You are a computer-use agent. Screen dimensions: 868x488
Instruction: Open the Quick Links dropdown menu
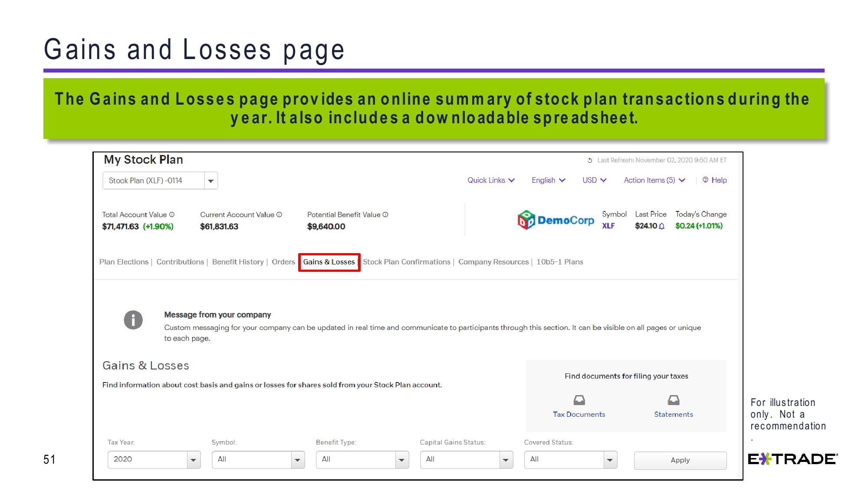point(489,180)
